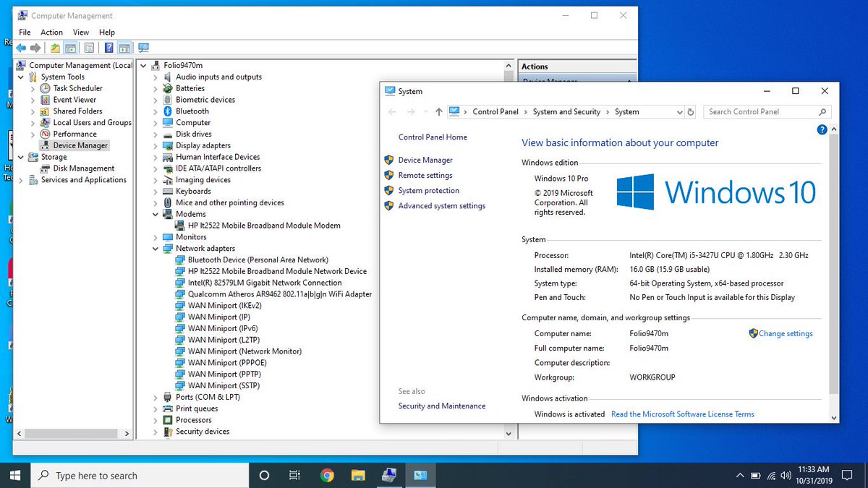Collapse the Folio9470m root node
Screen dimensions: 868x488
click(143, 65)
